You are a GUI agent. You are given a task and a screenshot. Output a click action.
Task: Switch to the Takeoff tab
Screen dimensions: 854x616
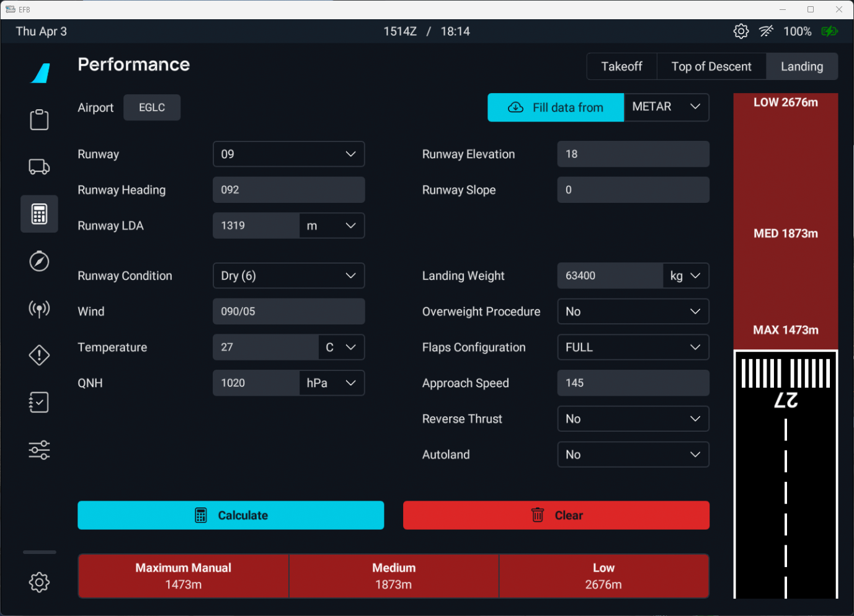pos(621,66)
